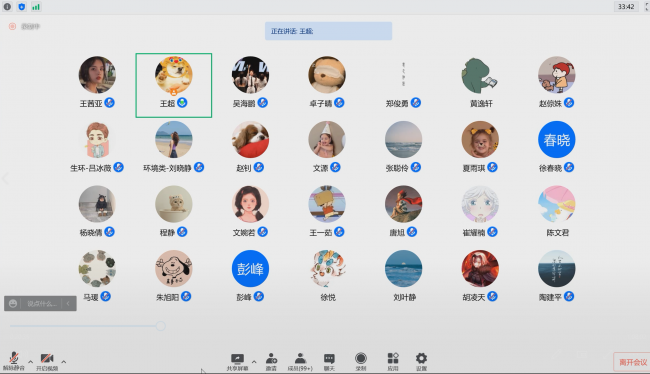Click the mic icon beside 彭峰

(259, 296)
